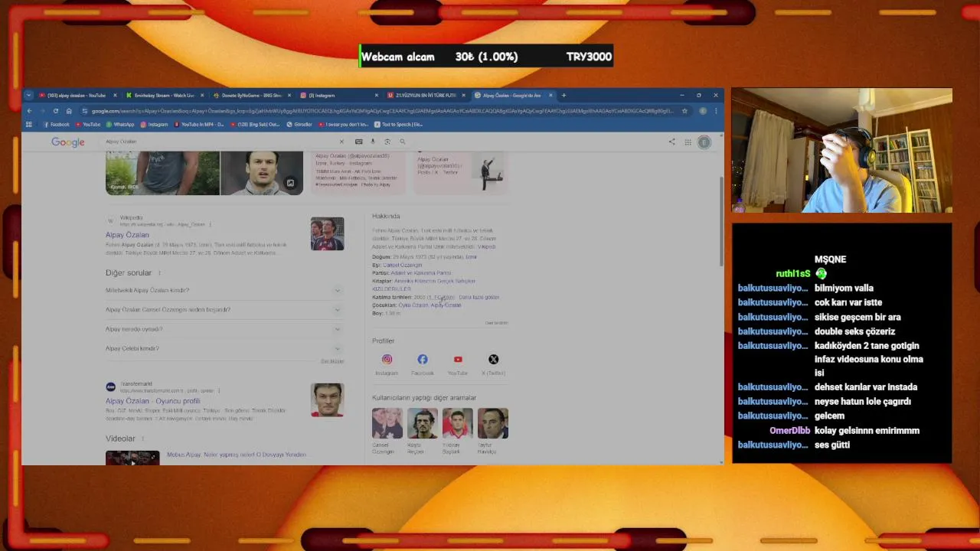
Task: Open the Facebook bookmark
Action: [x=56, y=124]
